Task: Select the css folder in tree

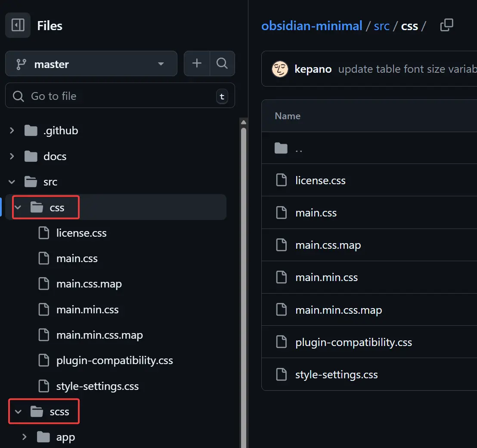Action: [x=57, y=207]
